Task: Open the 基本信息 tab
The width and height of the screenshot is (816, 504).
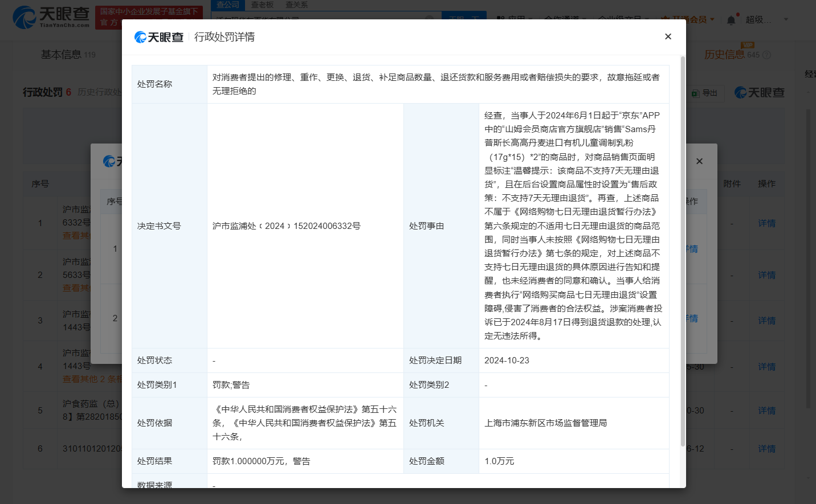Action: click(61, 54)
